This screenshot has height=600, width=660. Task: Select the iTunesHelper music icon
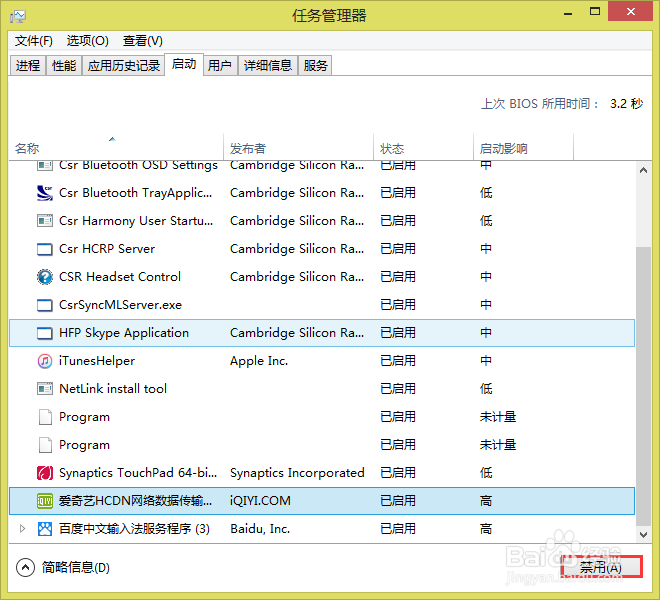click(x=45, y=361)
